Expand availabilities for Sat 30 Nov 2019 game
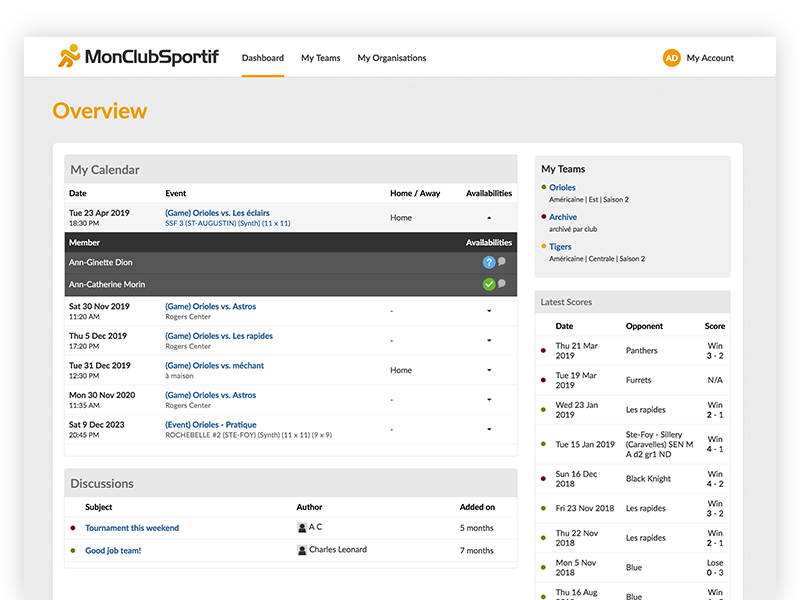Image resolution: width=800 pixels, height=600 pixels. point(489,311)
